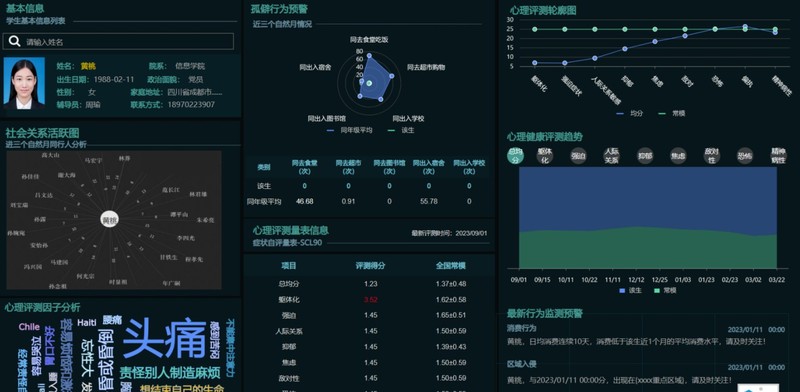Open the 抑郁 trend circle
The image size is (800, 392).
[645, 156]
